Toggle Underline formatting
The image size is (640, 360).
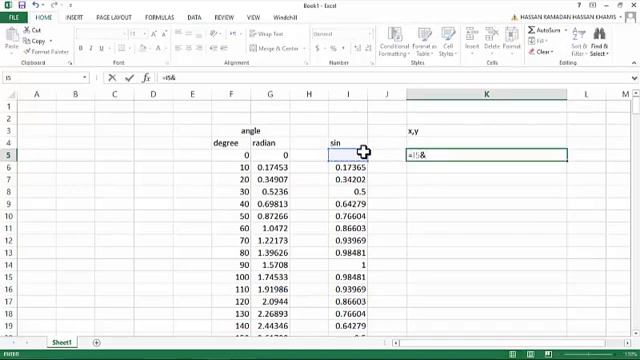click(102, 48)
